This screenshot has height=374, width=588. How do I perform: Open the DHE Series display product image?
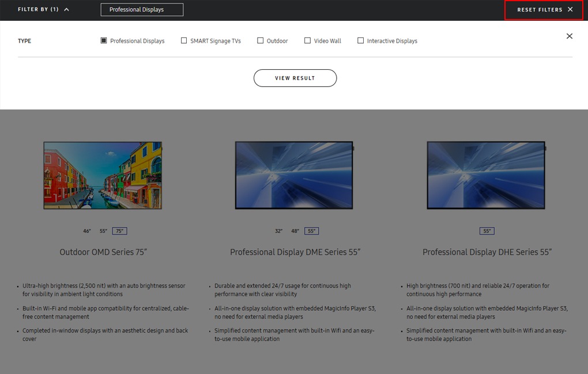pos(487,175)
